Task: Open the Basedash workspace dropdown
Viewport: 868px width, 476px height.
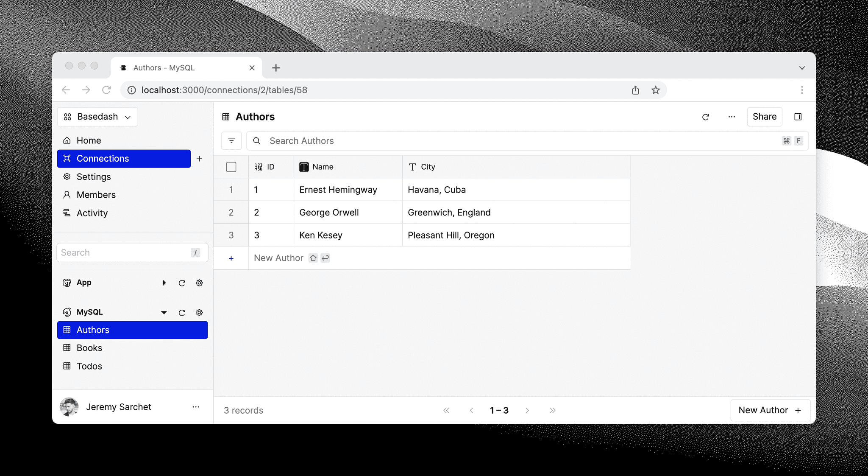Action: click(x=97, y=116)
